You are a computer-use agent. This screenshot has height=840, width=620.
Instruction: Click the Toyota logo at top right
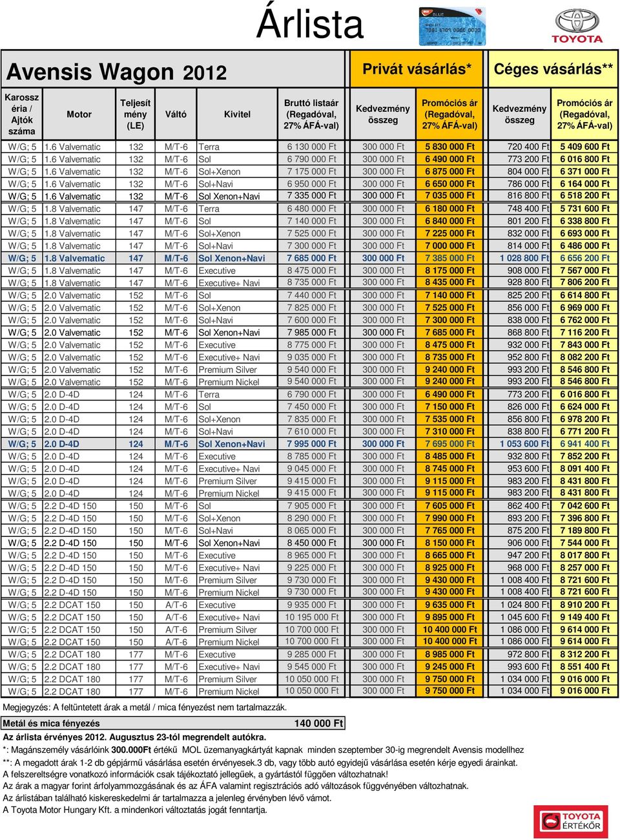(x=577, y=26)
